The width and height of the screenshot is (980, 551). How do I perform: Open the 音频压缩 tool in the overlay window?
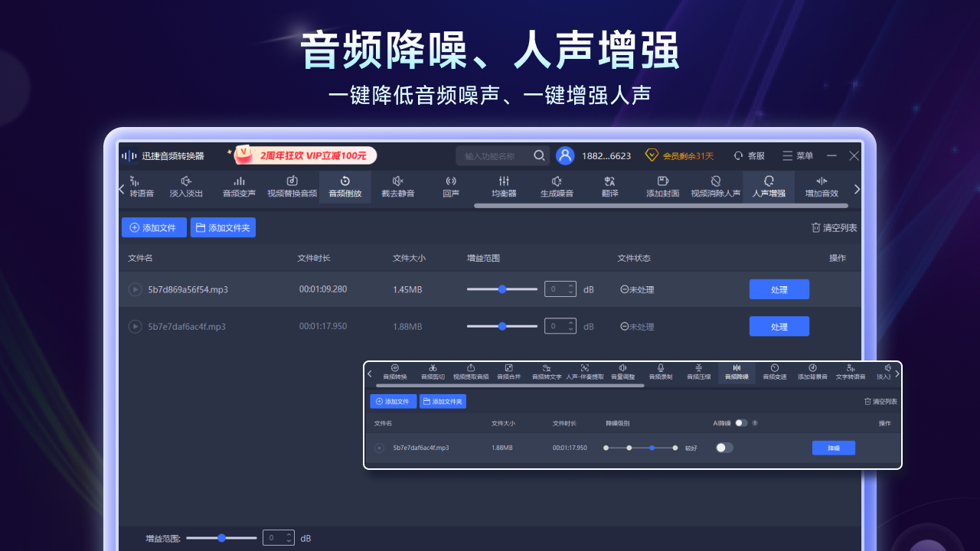pos(698,373)
